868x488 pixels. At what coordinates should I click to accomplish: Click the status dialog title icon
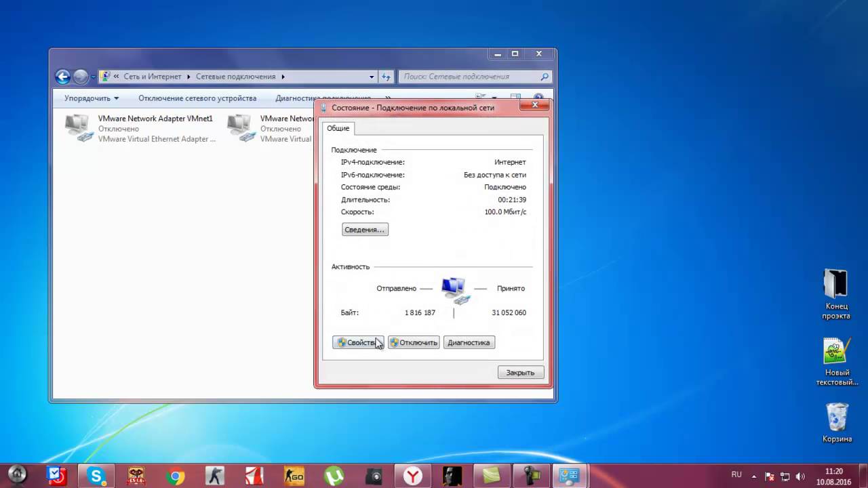point(324,107)
